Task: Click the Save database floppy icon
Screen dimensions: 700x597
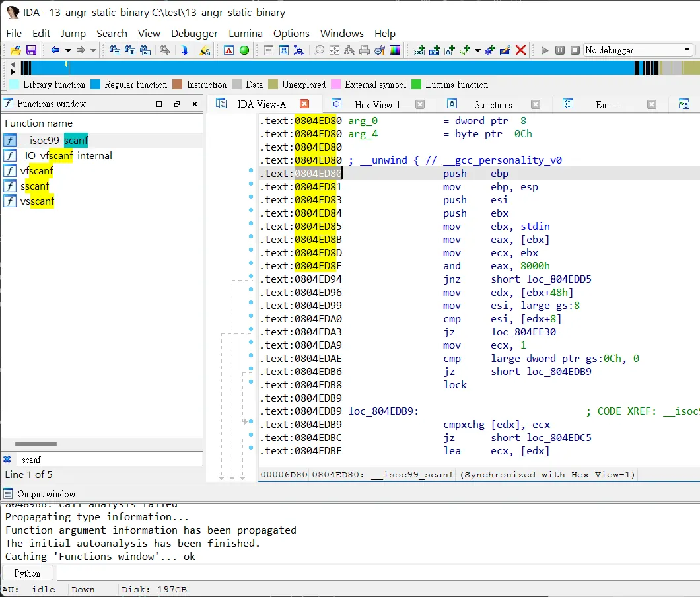Action: (31, 50)
